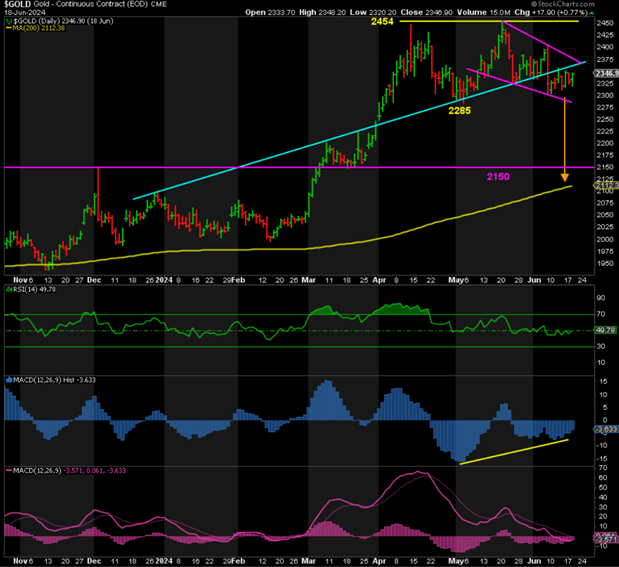Select the magenta 2150 target label
The height and width of the screenshot is (567, 619).
coord(498,176)
